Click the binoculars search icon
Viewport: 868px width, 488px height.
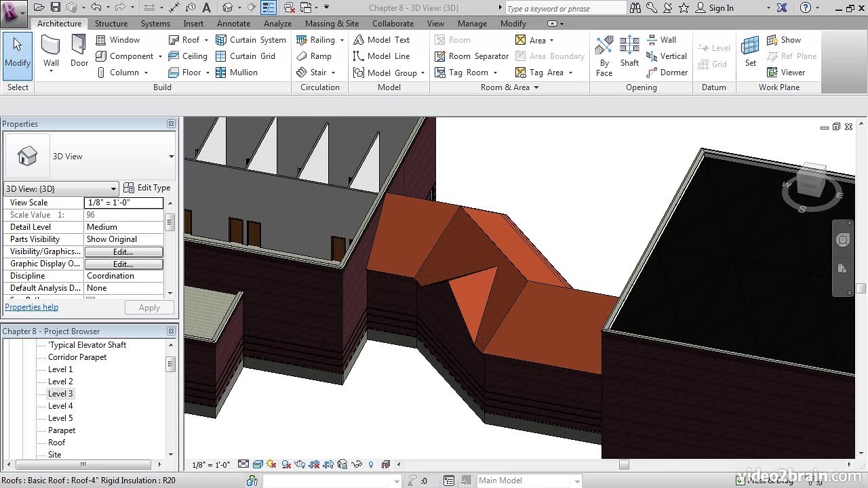pyautogui.click(x=635, y=7)
